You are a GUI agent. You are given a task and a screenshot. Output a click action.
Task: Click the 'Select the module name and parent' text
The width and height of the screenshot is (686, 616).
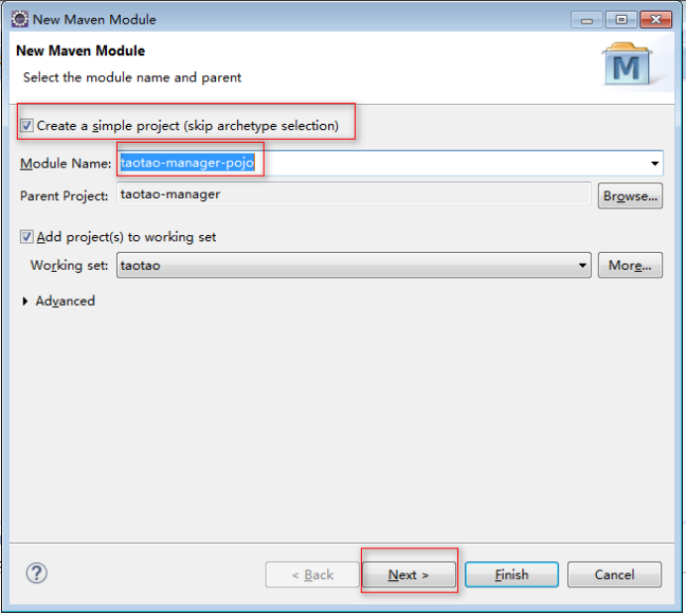[132, 77]
